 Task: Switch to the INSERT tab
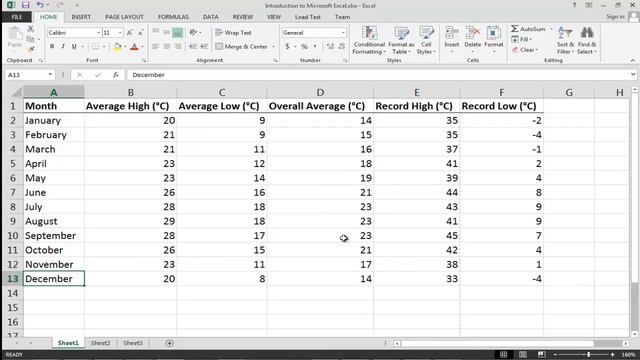coord(81,17)
